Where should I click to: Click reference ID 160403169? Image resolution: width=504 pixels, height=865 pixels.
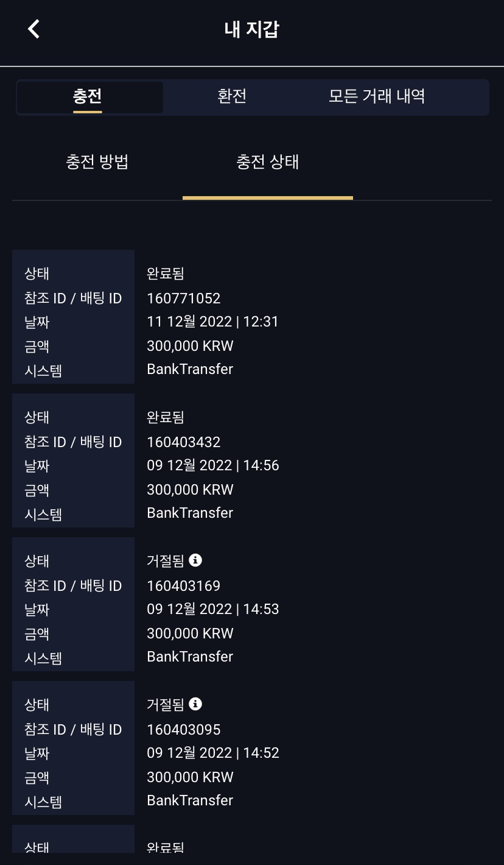tap(184, 586)
